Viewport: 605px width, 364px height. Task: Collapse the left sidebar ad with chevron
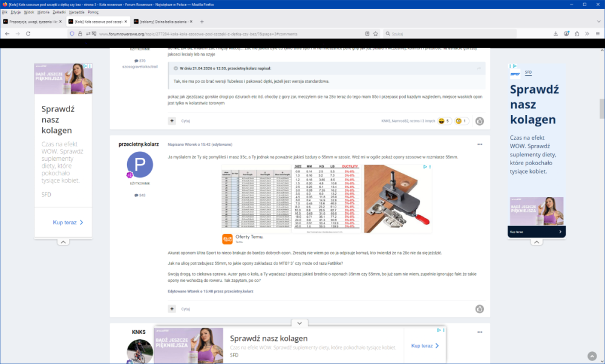click(63, 242)
